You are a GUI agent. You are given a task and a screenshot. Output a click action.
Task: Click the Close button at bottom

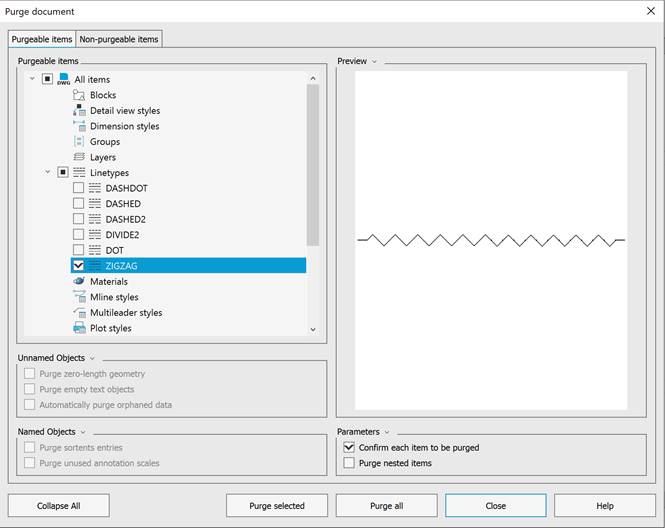point(496,506)
